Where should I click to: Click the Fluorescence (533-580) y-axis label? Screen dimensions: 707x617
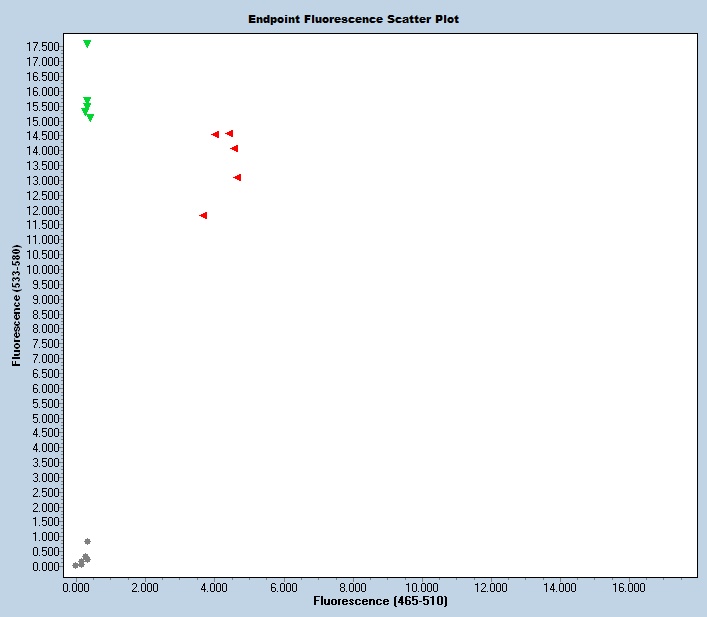pos(17,305)
